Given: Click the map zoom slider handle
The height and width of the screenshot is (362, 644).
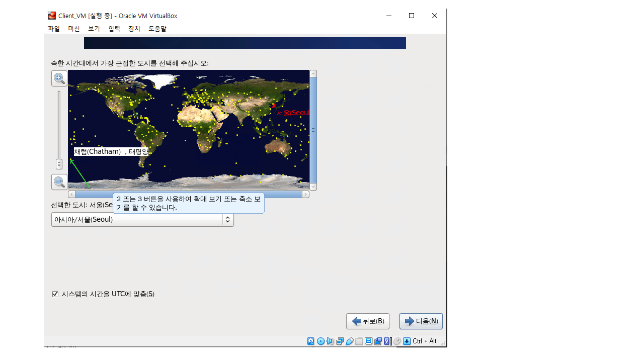Looking at the screenshot, I should tap(59, 164).
